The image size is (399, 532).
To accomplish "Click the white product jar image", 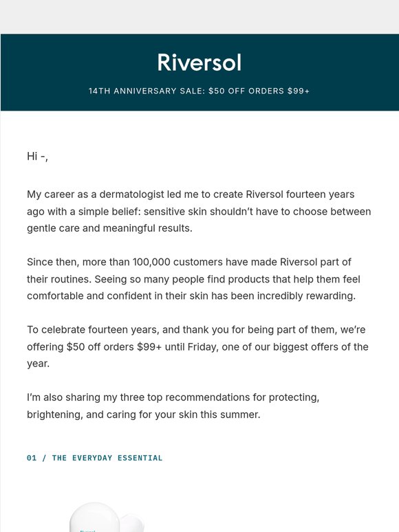I will click(x=94, y=517).
